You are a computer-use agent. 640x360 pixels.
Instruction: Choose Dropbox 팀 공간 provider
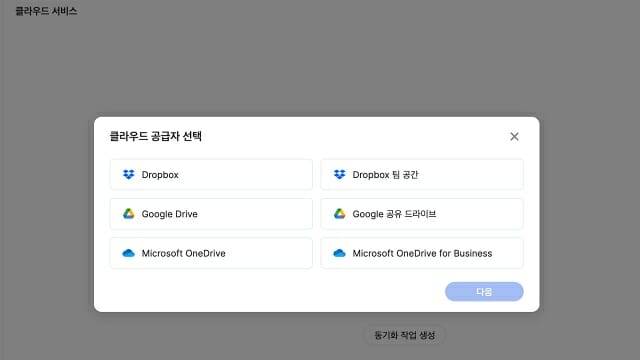click(x=422, y=175)
